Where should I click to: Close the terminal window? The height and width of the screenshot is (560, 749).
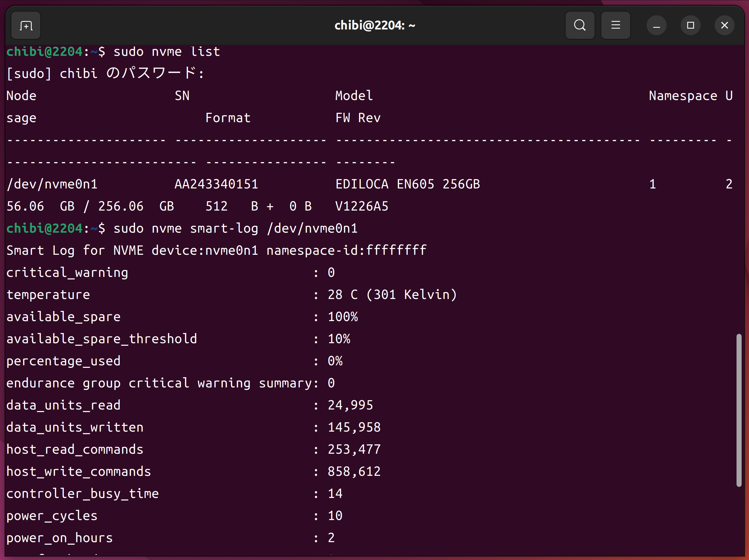tap(724, 26)
